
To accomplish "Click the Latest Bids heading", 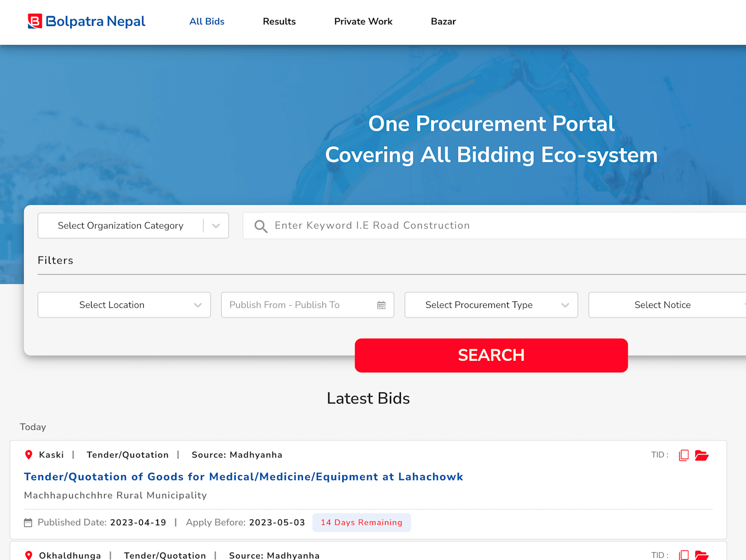I will (368, 398).
